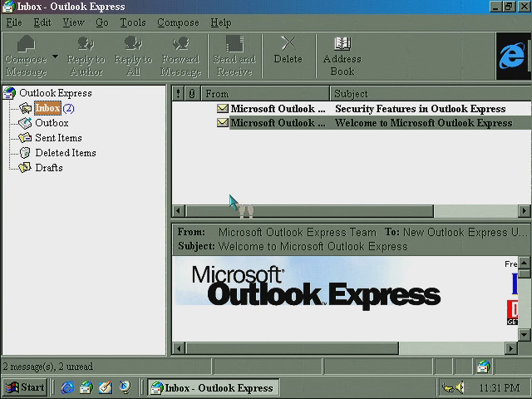Sort by attachment column header

click(x=192, y=94)
